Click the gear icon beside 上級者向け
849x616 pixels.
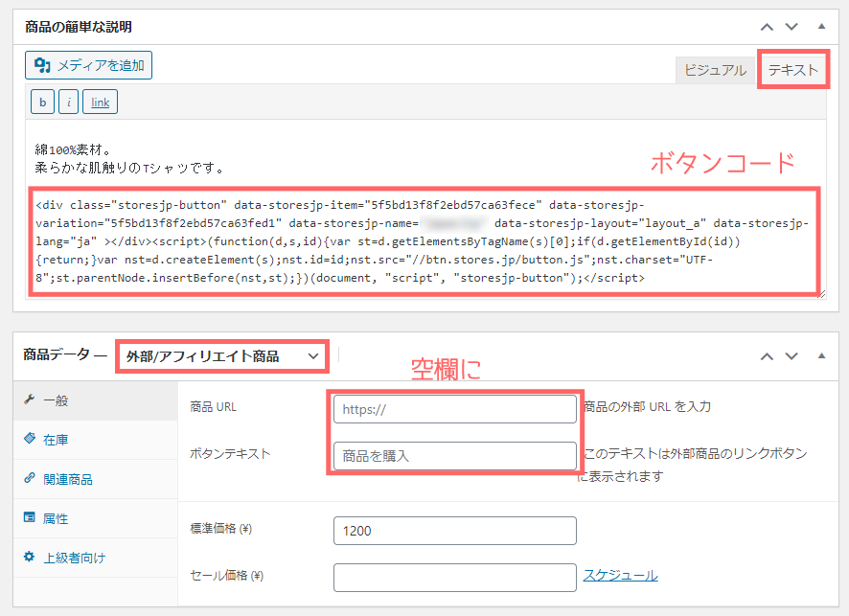30,557
